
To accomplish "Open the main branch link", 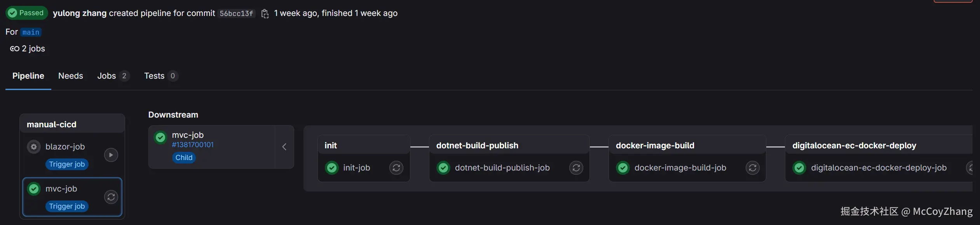I will click(x=31, y=32).
